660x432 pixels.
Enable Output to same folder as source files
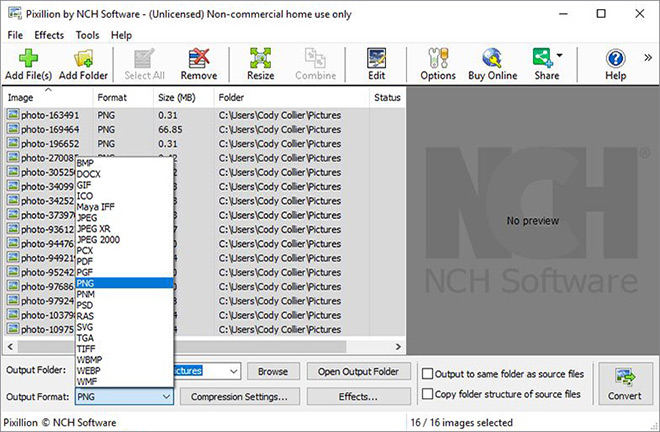427,373
